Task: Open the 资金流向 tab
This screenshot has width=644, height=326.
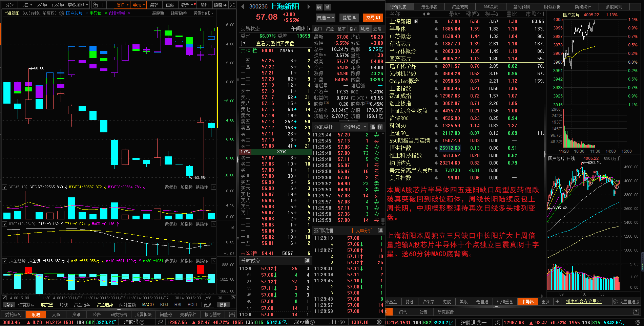Action: [460, 7]
